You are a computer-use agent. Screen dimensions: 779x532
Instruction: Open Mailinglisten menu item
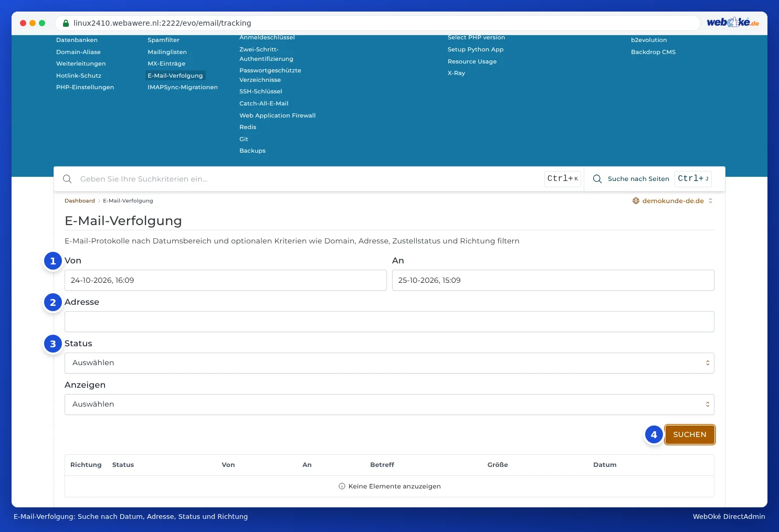pos(167,52)
